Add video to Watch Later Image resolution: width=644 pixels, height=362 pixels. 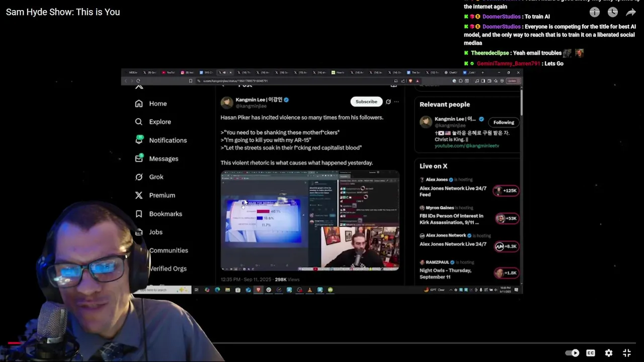pyautogui.click(x=612, y=12)
